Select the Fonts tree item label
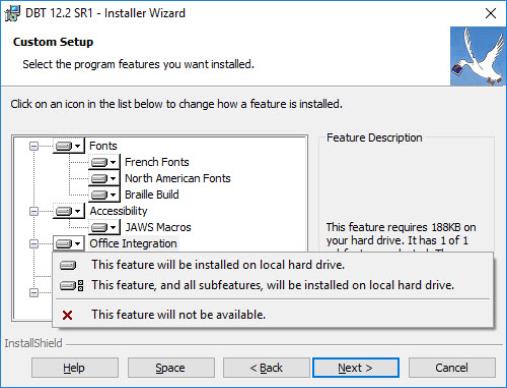Image resolution: width=507 pixels, height=388 pixels. tap(103, 146)
